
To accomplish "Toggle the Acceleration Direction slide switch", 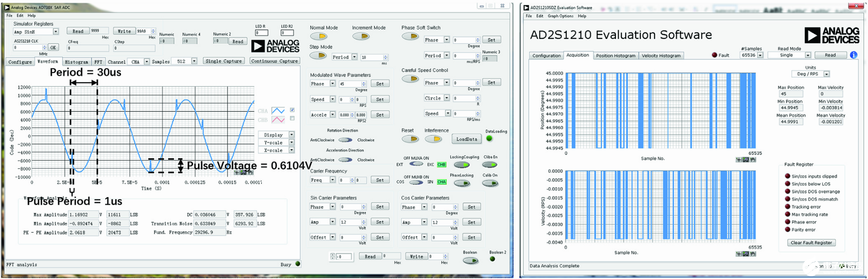I will [x=345, y=160].
